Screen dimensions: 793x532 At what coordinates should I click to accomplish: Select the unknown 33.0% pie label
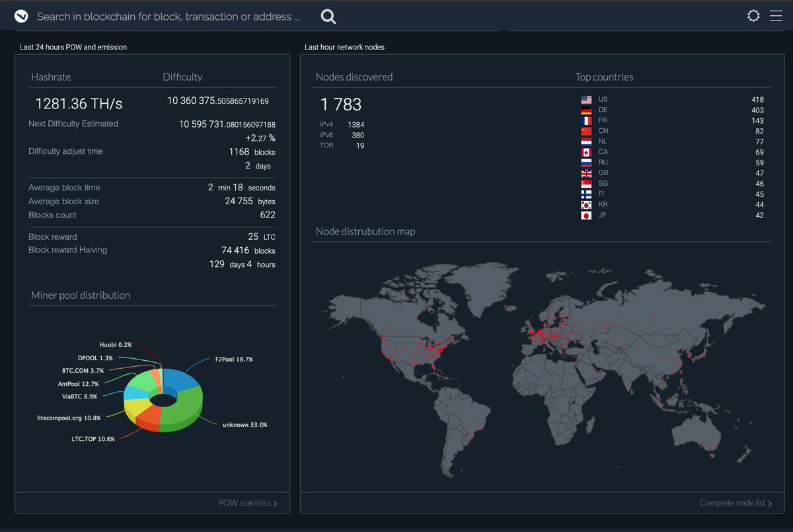pyautogui.click(x=245, y=425)
